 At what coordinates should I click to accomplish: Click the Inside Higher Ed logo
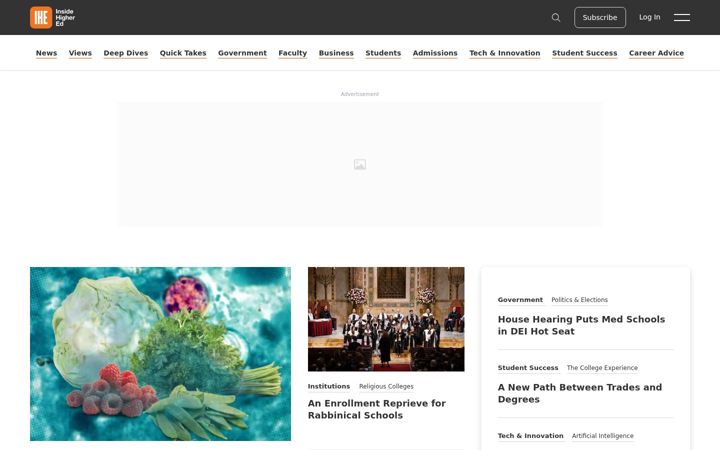pos(52,17)
